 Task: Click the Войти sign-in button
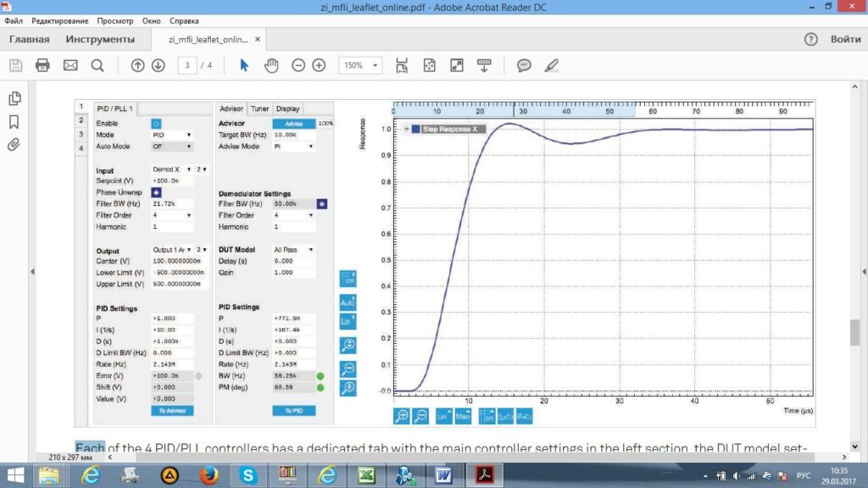845,39
